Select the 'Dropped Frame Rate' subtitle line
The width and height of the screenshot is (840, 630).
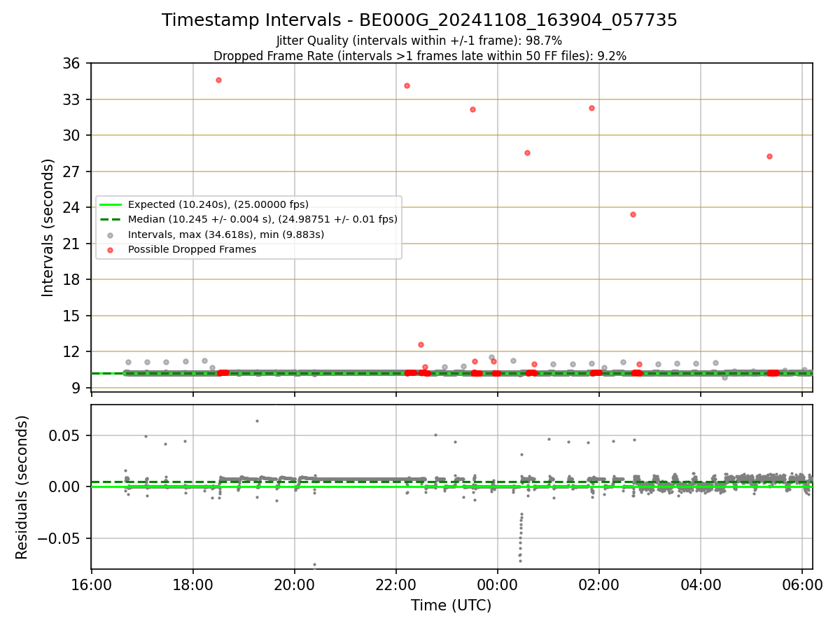pyautogui.click(x=419, y=56)
